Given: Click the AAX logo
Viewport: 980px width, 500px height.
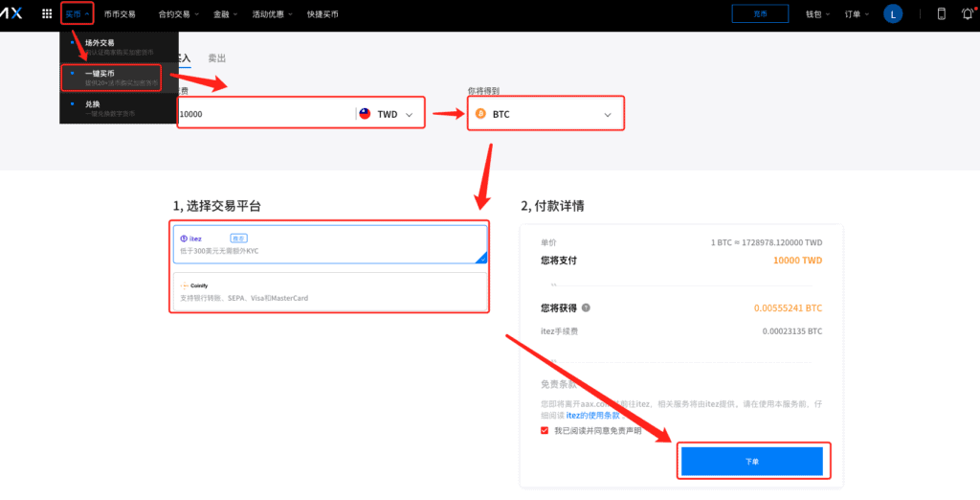Looking at the screenshot, I should pos(11,13).
